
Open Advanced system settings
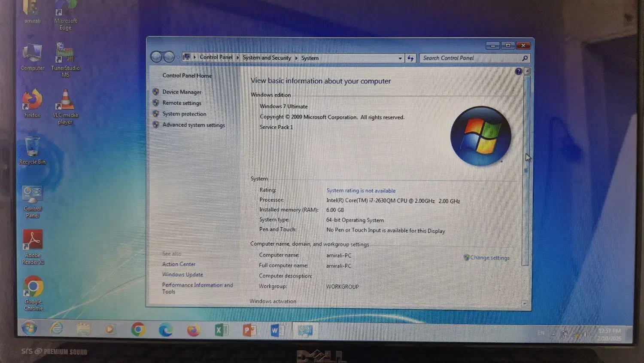[x=194, y=125]
